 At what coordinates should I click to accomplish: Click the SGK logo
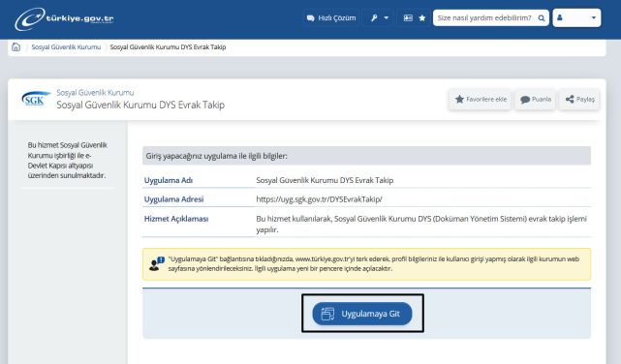[x=36, y=99]
